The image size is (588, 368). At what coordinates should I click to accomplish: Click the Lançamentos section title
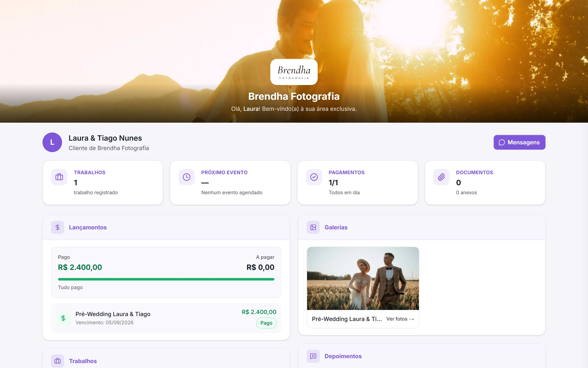tap(88, 227)
